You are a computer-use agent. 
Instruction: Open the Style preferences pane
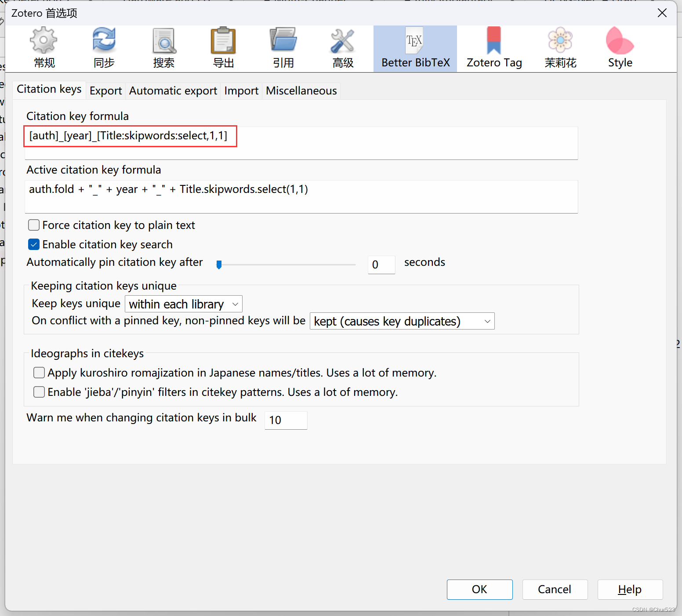click(620, 48)
